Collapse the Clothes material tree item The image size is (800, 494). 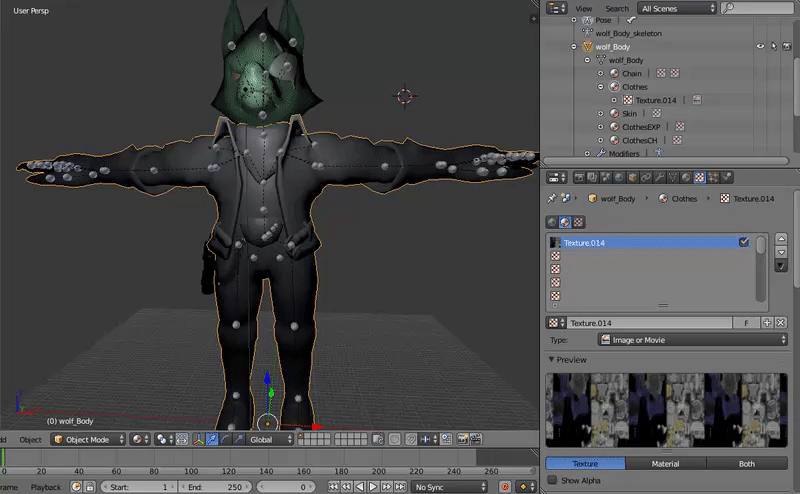601,87
